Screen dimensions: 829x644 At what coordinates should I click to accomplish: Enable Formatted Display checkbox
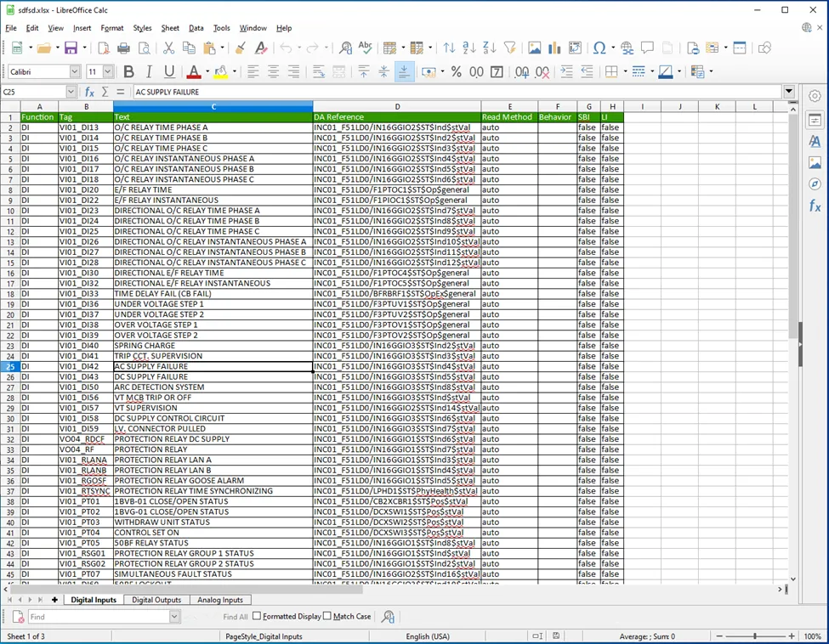tap(257, 615)
